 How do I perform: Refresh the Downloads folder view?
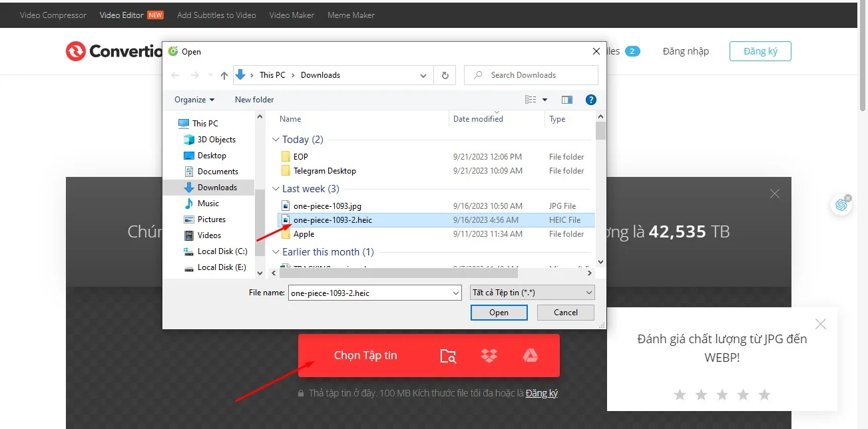pyautogui.click(x=445, y=75)
